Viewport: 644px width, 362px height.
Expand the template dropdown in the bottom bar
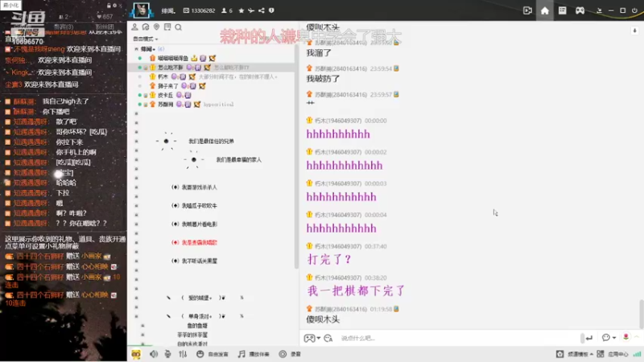(575, 354)
